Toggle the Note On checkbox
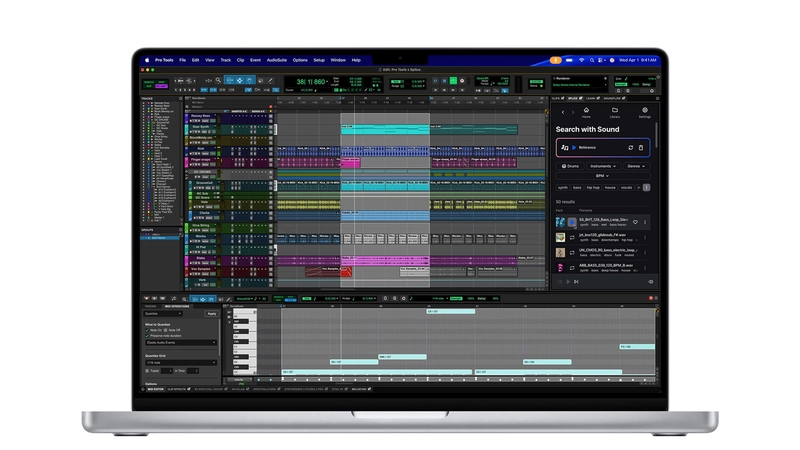Viewport: 800px width, 450px height. click(147, 330)
